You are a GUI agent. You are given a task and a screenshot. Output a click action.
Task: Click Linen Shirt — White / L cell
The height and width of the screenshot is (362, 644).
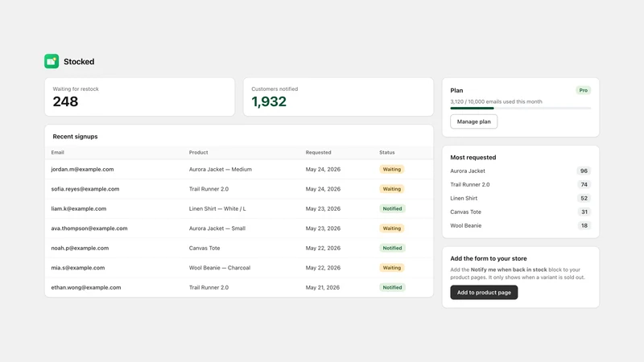click(x=217, y=208)
